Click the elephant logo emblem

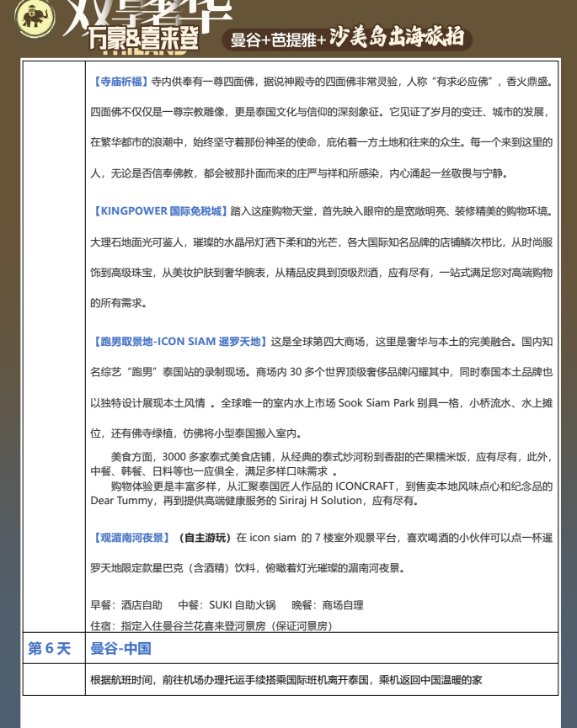(x=35, y=19)
